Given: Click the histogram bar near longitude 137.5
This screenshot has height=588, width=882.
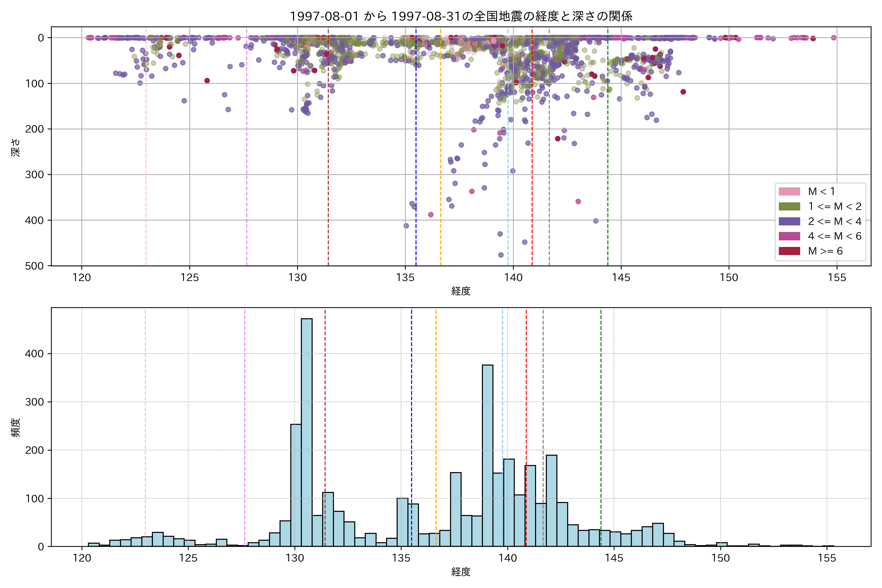Looking at the screenshot, I should (x=456, y=509).
